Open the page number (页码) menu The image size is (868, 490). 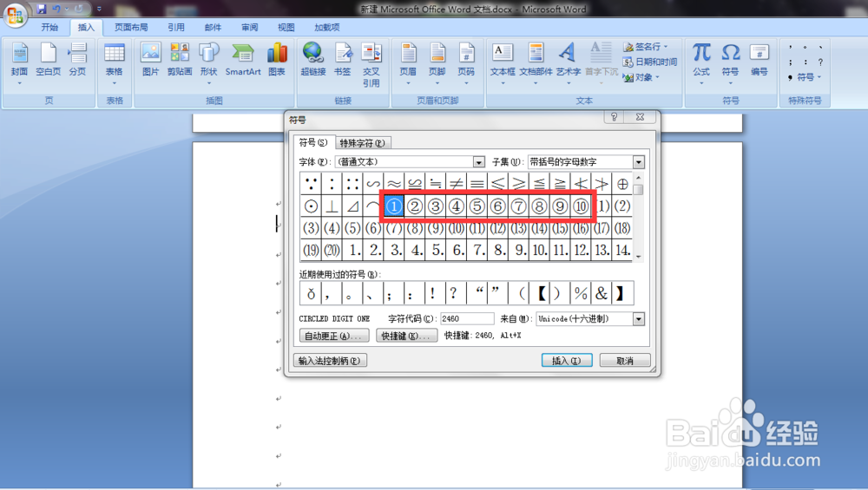[x=466, y=62]
